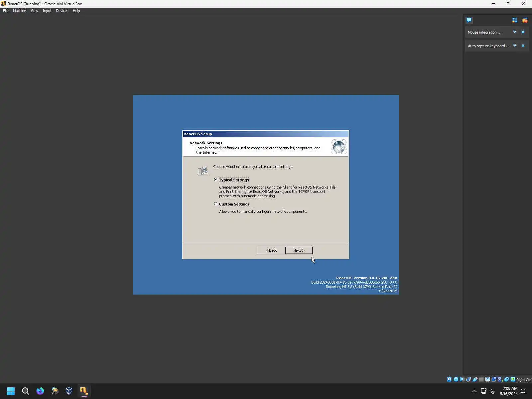Show hidden system tray icons
This screenshot has height=399, width=532.
pyautogui.click(x=474, y=391)
